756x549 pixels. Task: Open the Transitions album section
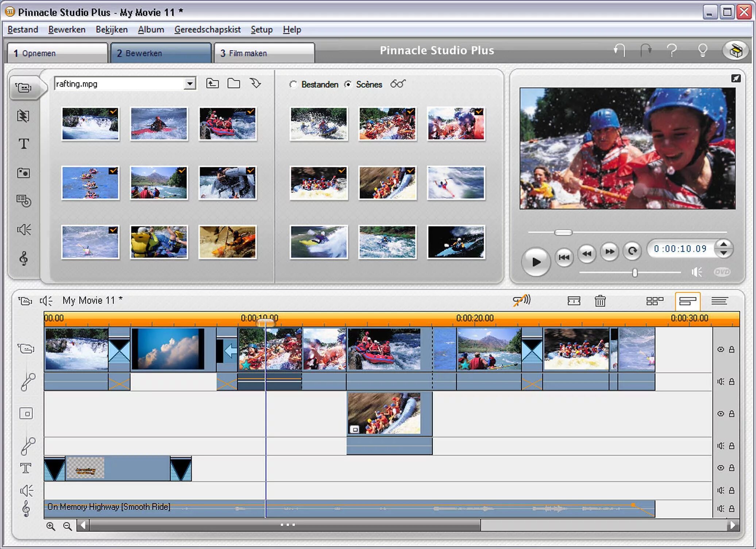click(23, 116)
